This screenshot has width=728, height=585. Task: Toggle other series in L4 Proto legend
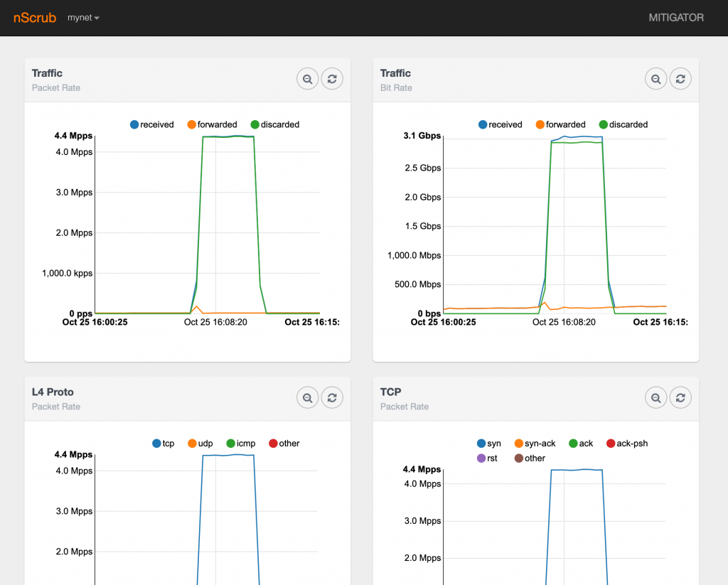[x=284, y=444]
